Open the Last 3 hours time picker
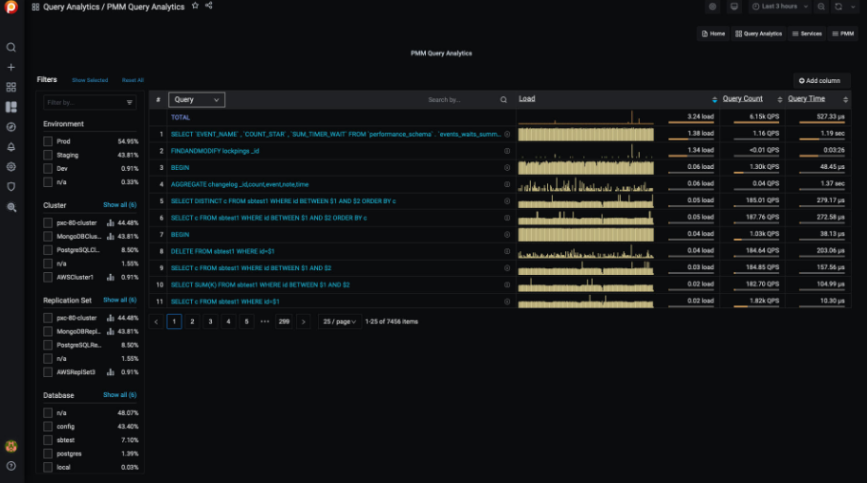 pos(779,7)
